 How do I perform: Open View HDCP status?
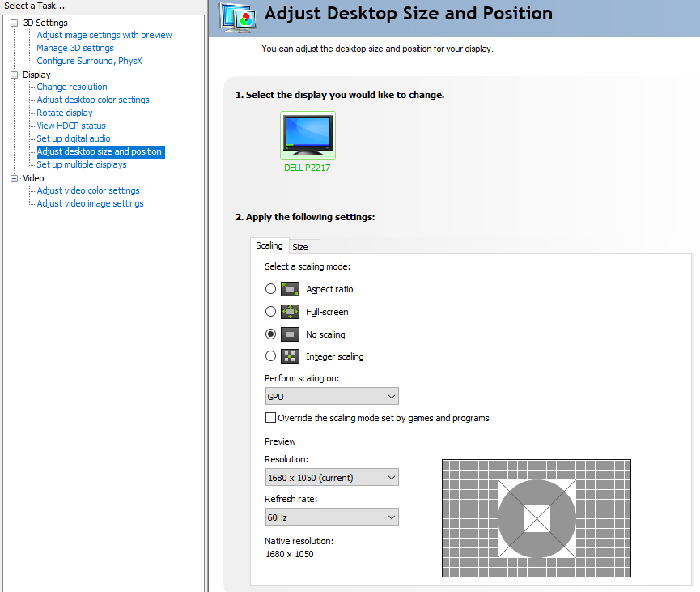click(x=71, y=126)
